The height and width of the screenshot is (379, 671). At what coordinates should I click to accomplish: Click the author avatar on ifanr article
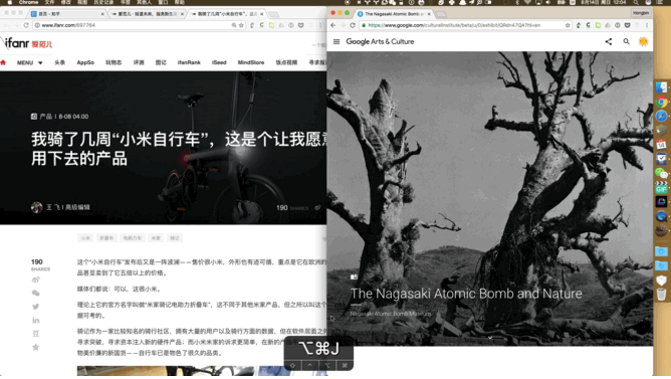(36, 207)
